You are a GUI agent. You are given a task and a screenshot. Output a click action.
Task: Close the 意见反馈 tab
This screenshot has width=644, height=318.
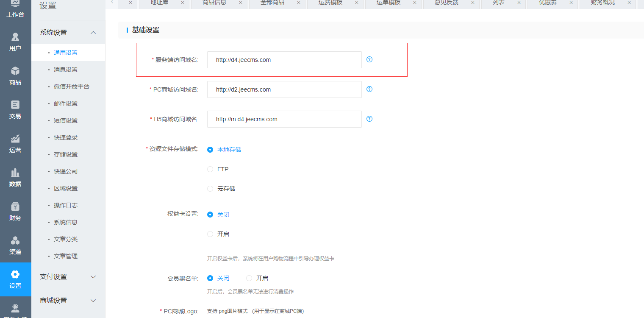click(473, 3)
